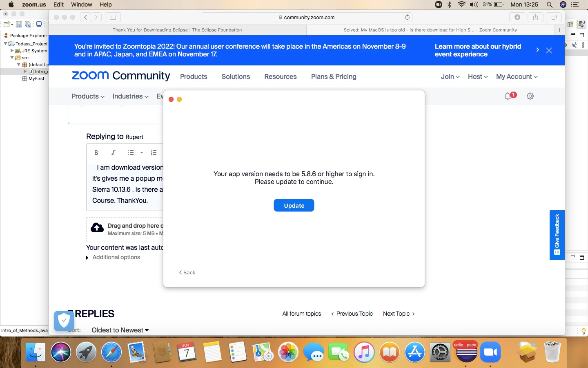588x368 pixels.
Task: Collapse Todays_Project in Package Explorer
Action: point(5,44)
